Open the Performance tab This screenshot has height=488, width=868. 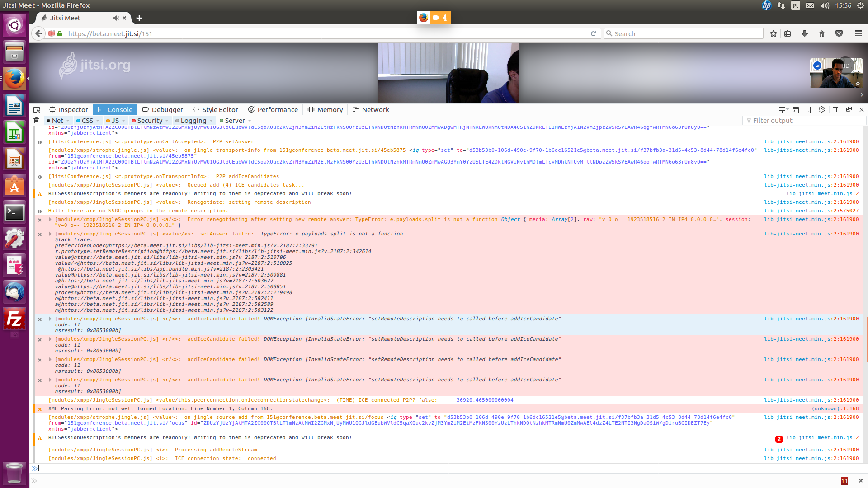point(273,110)
